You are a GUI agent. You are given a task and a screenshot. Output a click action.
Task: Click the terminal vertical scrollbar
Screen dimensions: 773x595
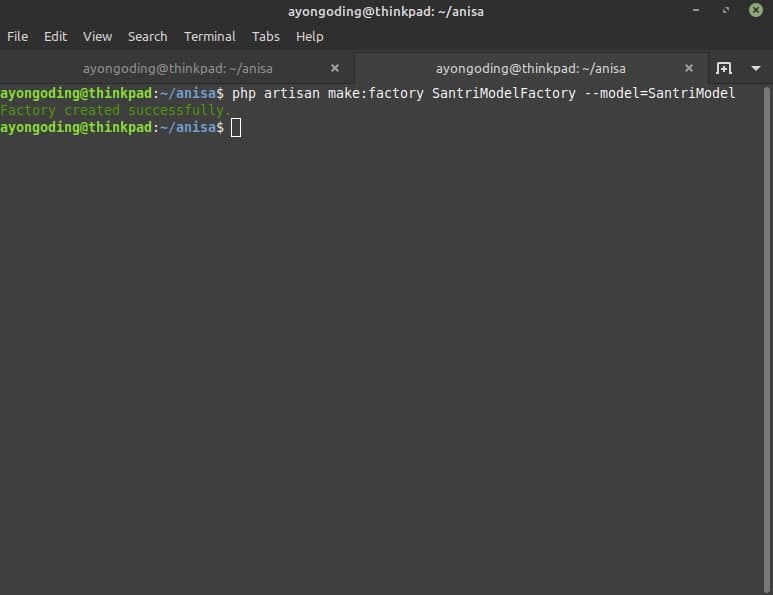click(x=767, y=340)
